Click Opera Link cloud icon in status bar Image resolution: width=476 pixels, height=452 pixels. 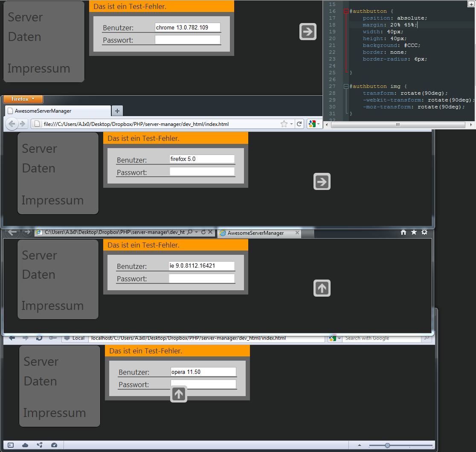[x=25, y=445]
